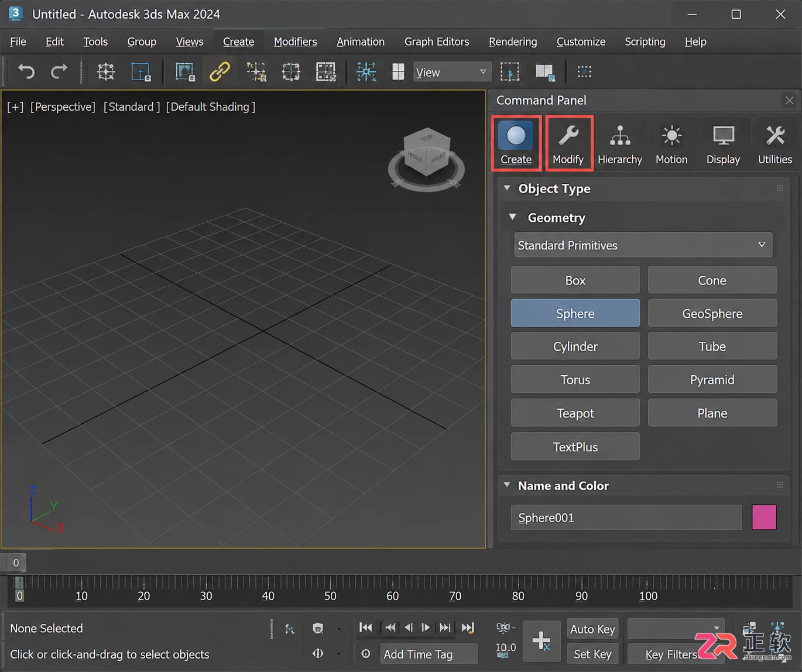
Task: Click the GeoSphere primitive button
Action: pos(712,313)
